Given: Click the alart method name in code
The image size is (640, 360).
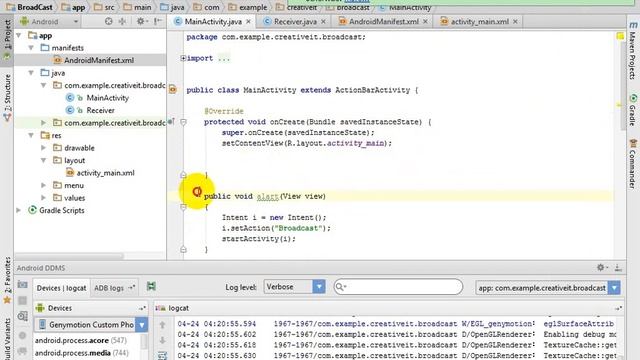Looking at the screenshot, I should 267,197.
